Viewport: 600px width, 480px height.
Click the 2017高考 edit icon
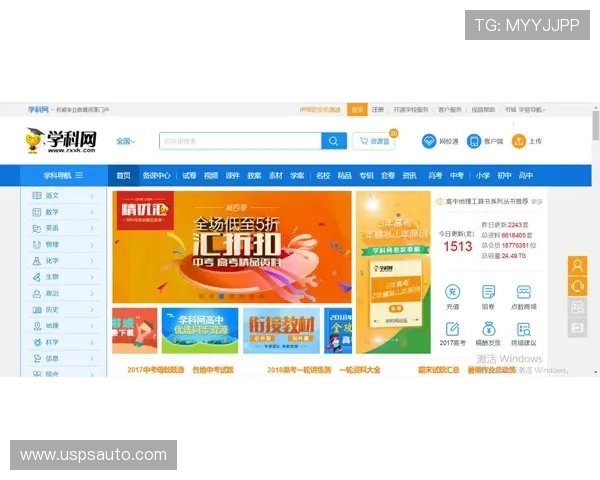[452, 329]
